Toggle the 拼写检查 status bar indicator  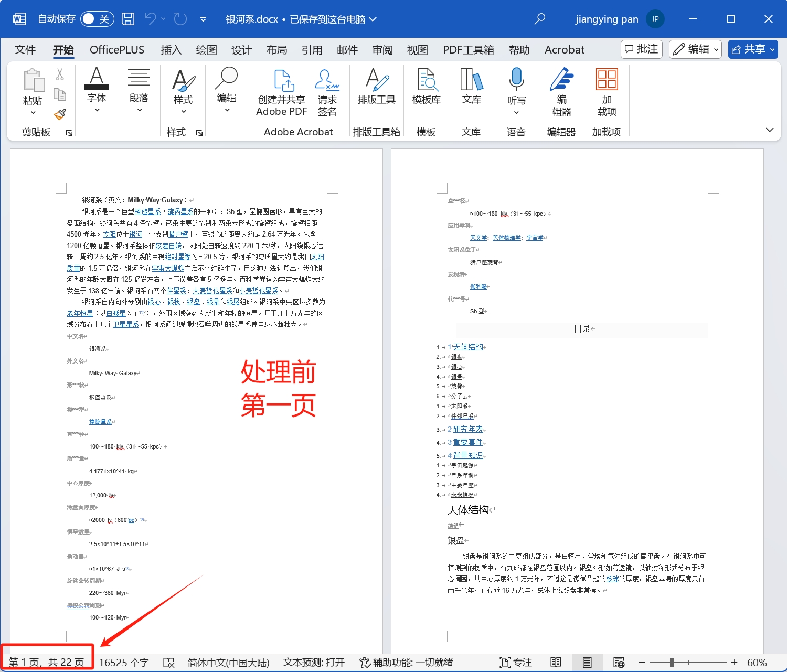point(169,662)
